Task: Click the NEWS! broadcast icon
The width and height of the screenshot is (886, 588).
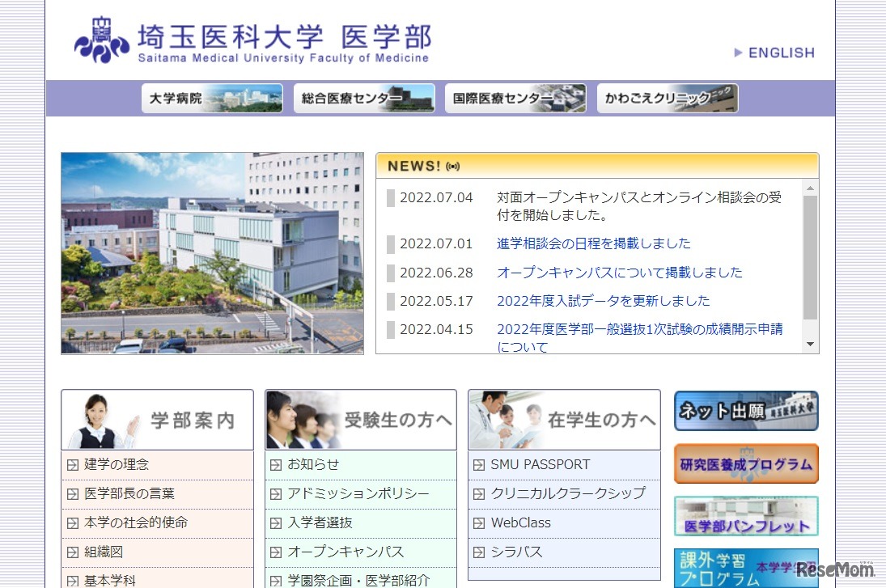Action: [452, 165]
